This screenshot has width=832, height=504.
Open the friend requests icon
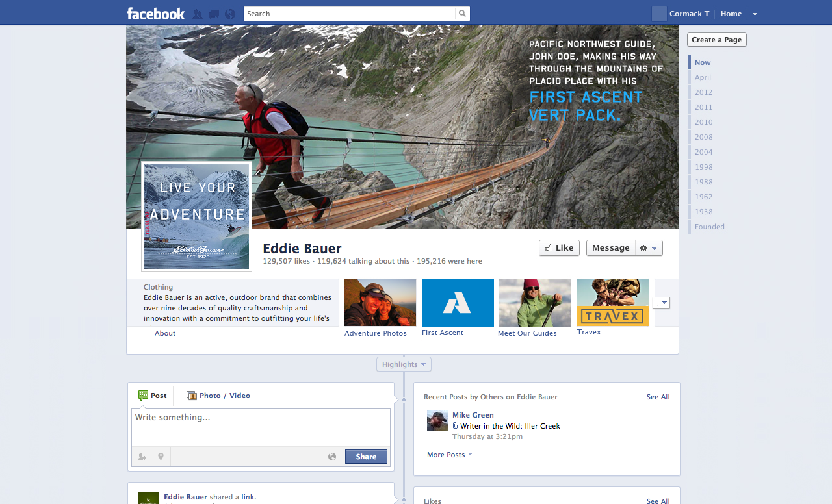[x=198, y=14]
